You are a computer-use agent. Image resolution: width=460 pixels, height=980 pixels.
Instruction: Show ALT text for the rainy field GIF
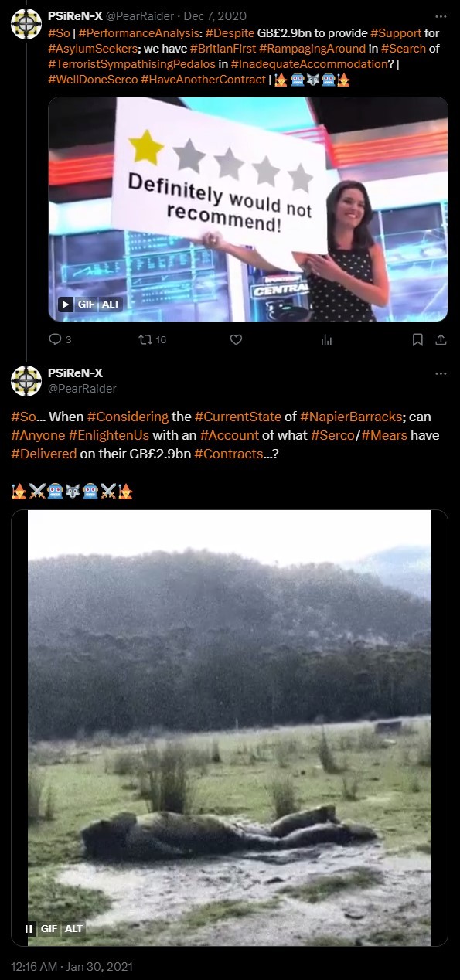point(73,928)
